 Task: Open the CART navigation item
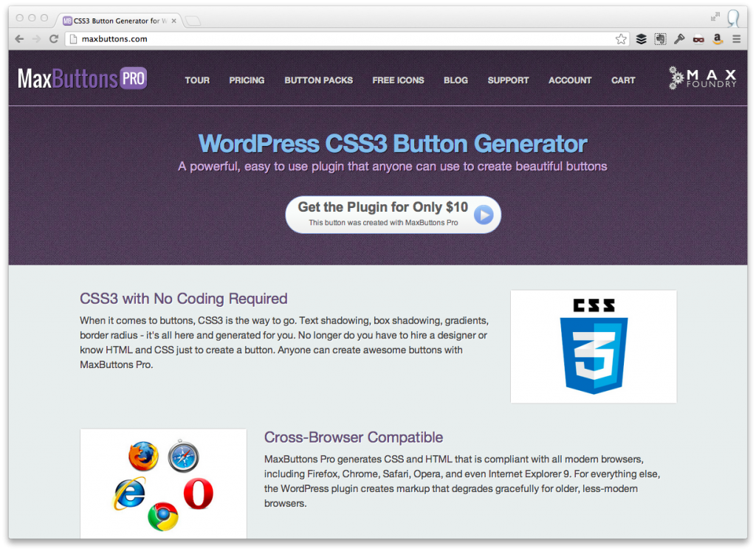pyautogui.click(x=623, y=80)
